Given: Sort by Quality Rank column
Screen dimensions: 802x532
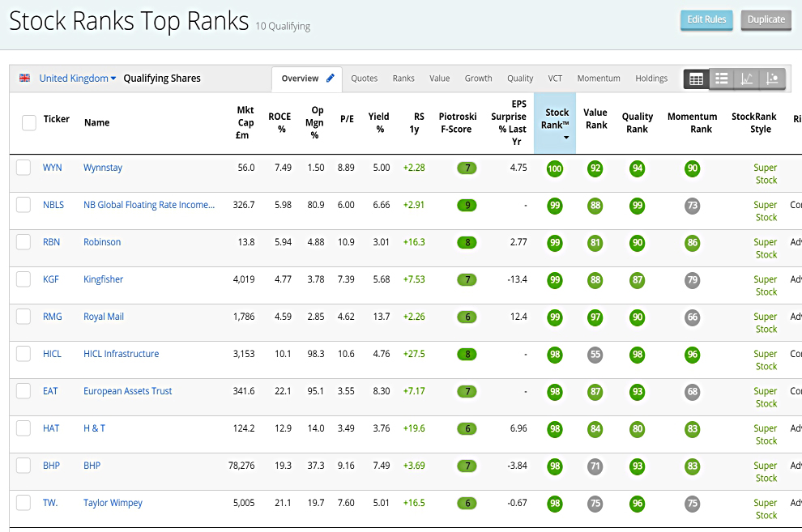Looking at the screenshot, I should [638, 122].
